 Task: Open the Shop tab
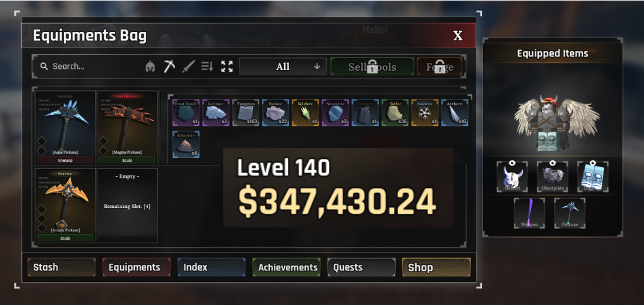(x=436, y=267)
